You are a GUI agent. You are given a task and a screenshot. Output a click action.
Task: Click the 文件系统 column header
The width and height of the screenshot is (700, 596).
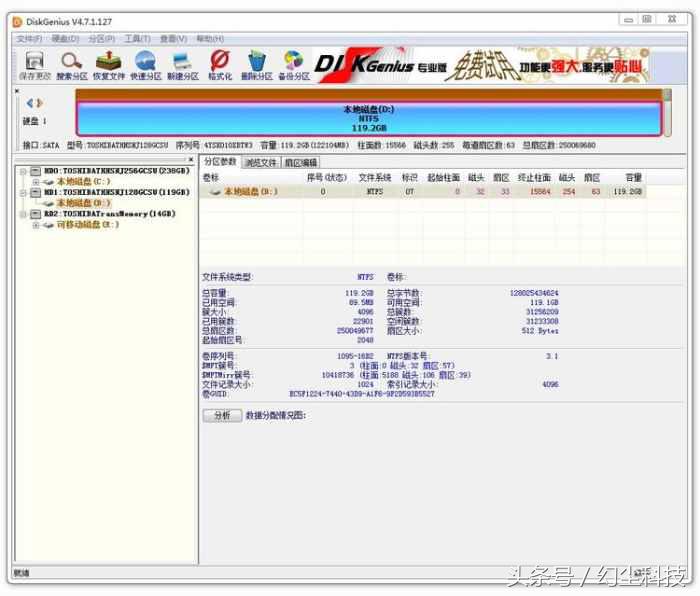(375, 178)
